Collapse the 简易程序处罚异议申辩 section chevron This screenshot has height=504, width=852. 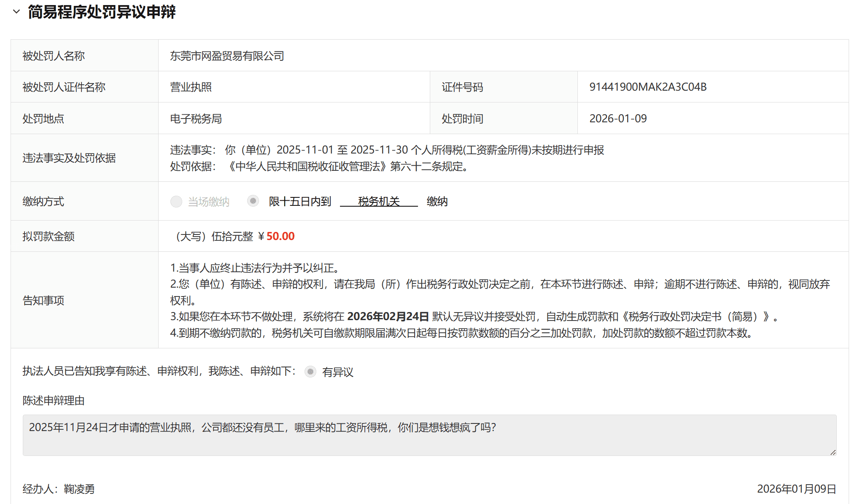(16, 12)
